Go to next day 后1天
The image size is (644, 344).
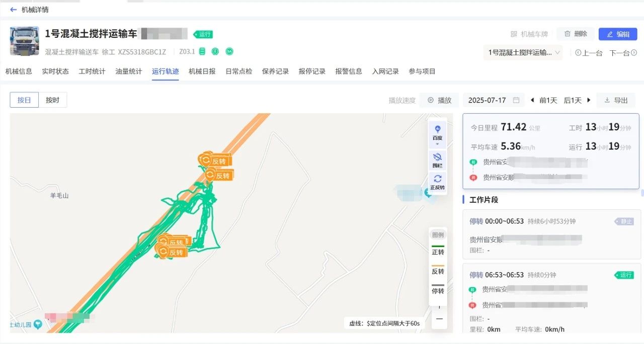point(577,100)
